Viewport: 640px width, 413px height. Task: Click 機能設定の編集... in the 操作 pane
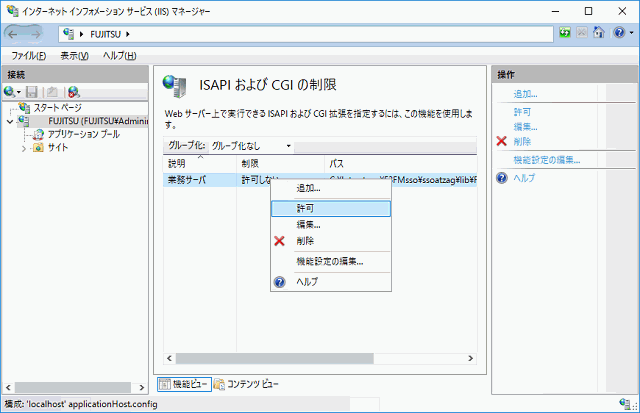click(547, 160)
